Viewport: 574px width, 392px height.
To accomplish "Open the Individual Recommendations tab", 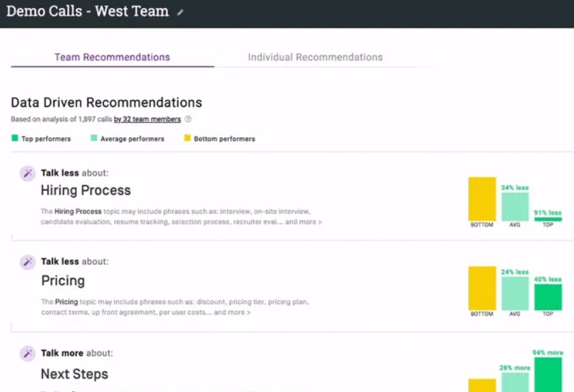I will 315,57.
